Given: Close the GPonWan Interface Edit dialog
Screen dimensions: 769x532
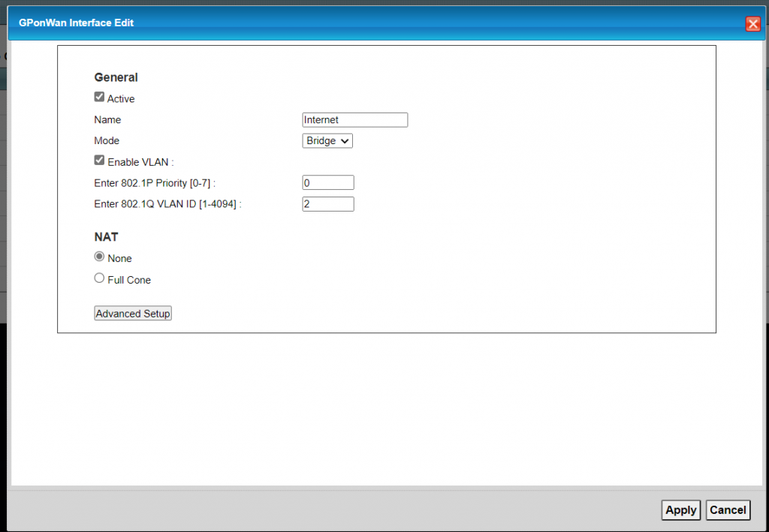Looking at the screenshot, I should tap(752, 24).
